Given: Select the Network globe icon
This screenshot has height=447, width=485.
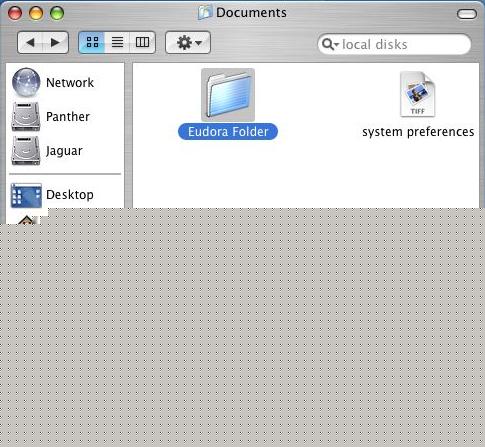Looking at the screenshot, I should point(26,82).
